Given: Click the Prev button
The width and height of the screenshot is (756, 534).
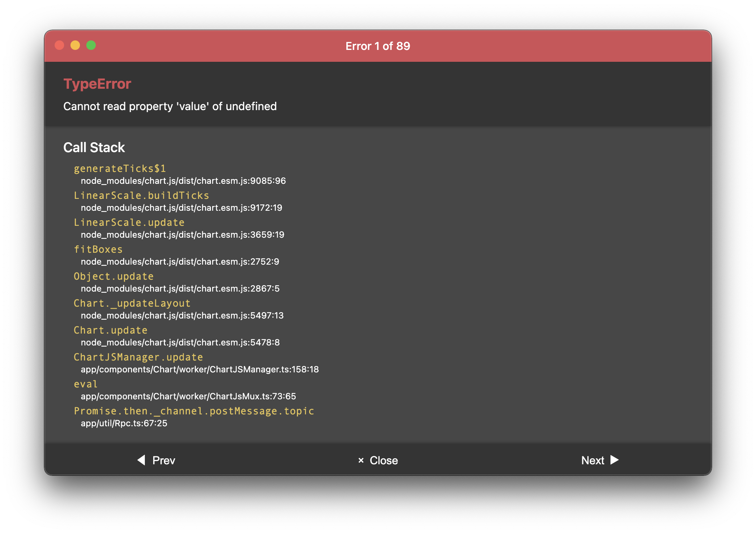Looking at the screenshot, I should click(x=163, y=460).
